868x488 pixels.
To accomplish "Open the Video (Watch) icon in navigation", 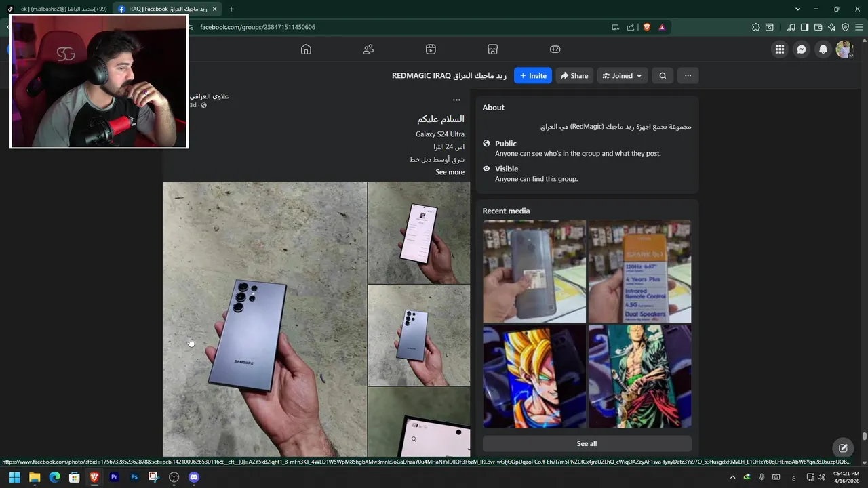I will (x=431, y=49).
